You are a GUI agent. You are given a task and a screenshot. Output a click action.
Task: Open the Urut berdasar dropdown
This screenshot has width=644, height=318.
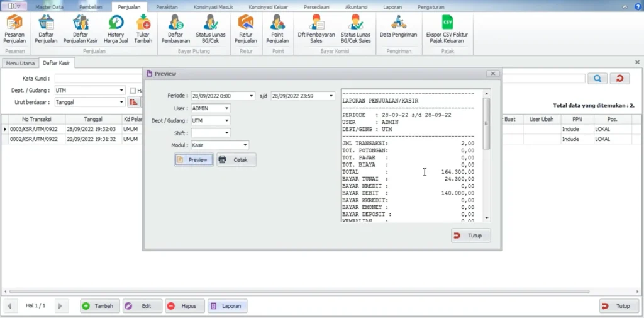122,102
